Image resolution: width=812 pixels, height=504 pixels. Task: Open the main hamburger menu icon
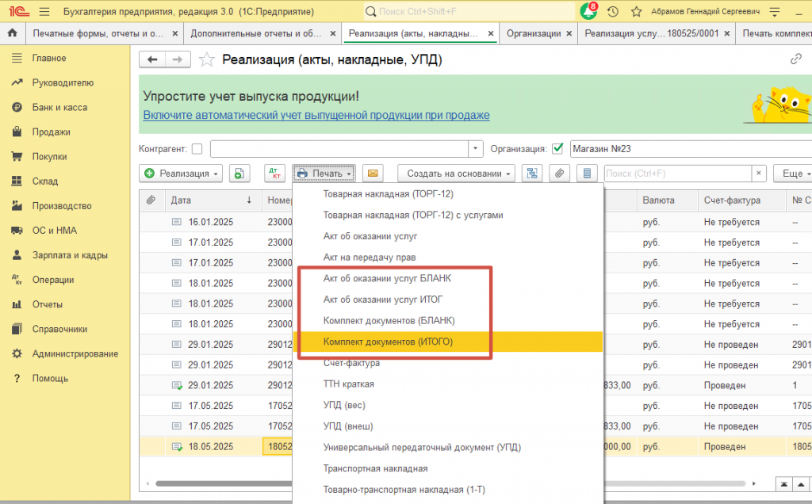point(44,11)
